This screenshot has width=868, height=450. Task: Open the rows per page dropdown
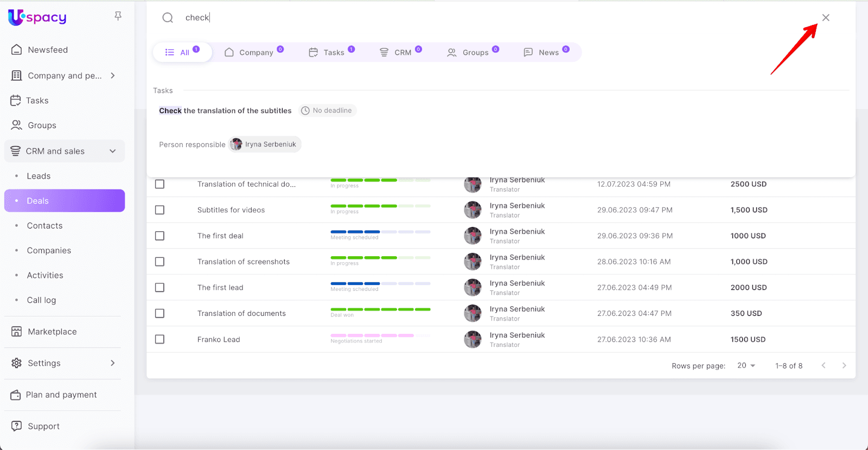pyautogui.click(x=746, y=366)
